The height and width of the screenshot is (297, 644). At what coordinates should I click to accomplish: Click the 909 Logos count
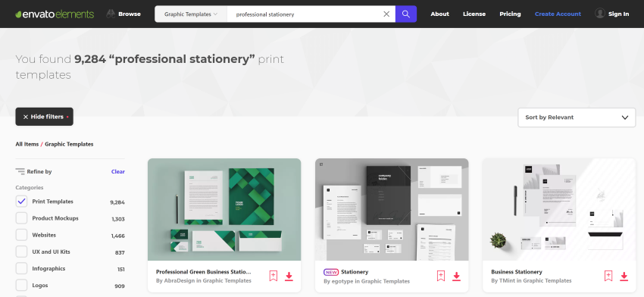coord(120,286)
